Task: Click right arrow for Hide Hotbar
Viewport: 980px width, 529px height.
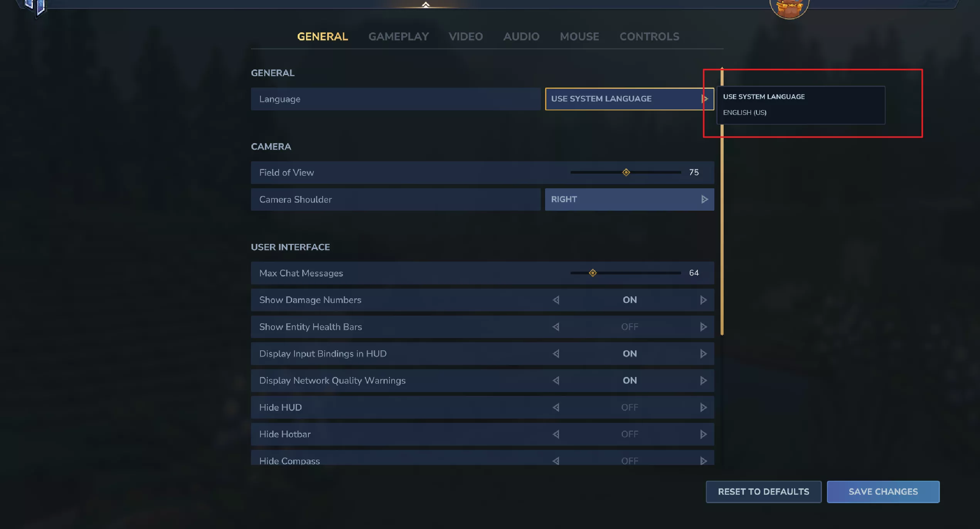Action: coord(703,434)
